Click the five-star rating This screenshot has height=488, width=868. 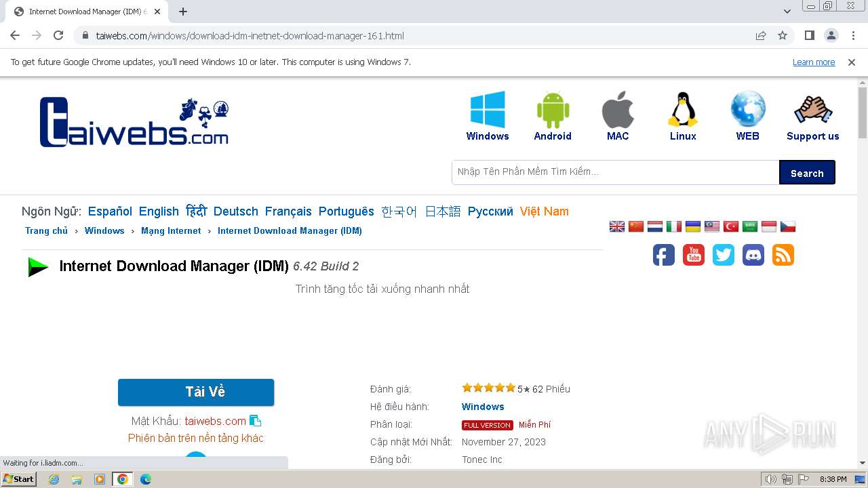pos(488,388)
